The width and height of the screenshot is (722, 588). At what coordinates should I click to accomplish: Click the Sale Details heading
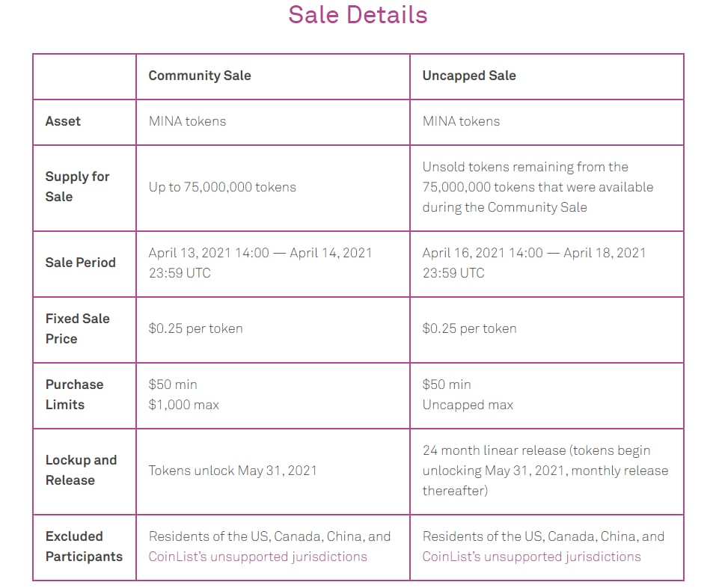pos(358,15)
